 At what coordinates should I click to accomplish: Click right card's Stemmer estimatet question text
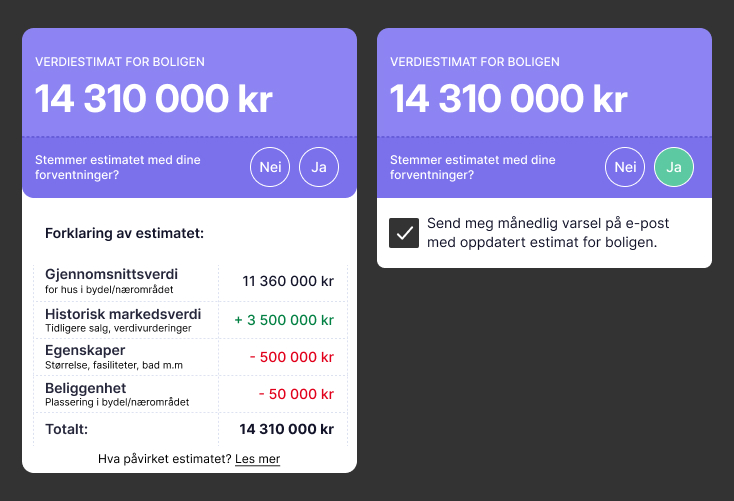pyautogui.click(x=473, y=167)
